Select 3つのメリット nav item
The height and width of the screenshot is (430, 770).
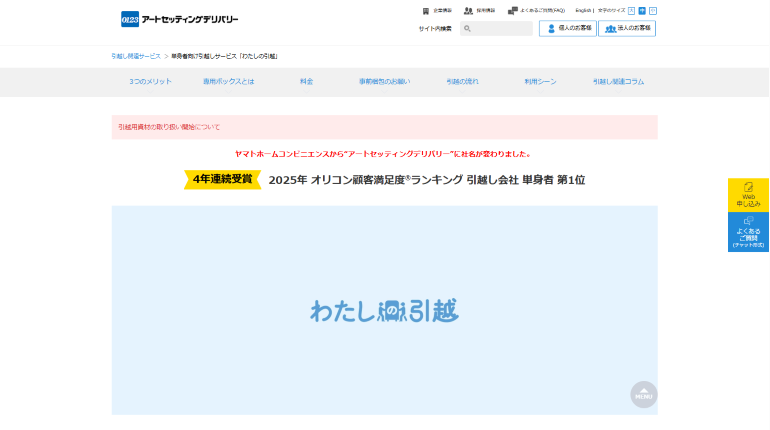[150, 81]
